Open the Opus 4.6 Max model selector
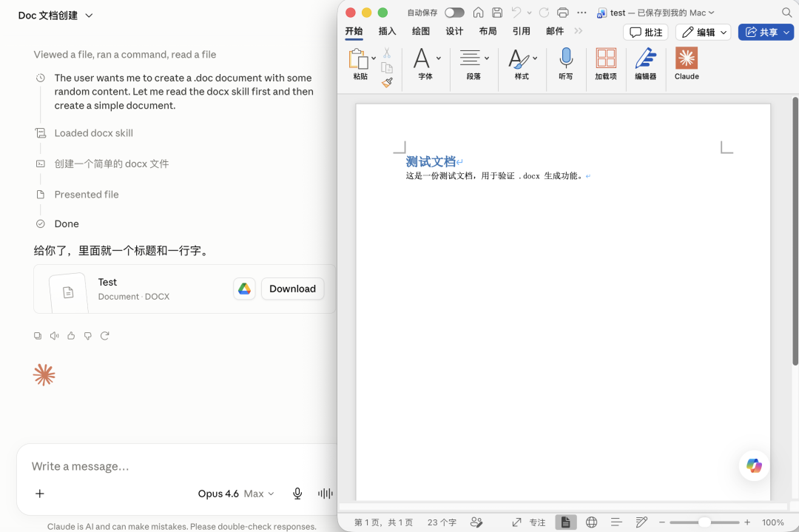Screen dimensions: 799x532 click(x=236, y=494)
